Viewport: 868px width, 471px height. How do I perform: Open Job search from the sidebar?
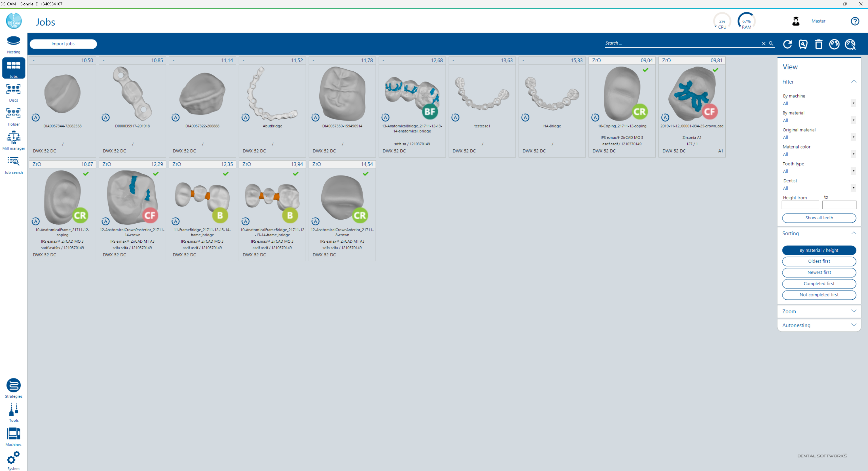click(x=14, y=164)
